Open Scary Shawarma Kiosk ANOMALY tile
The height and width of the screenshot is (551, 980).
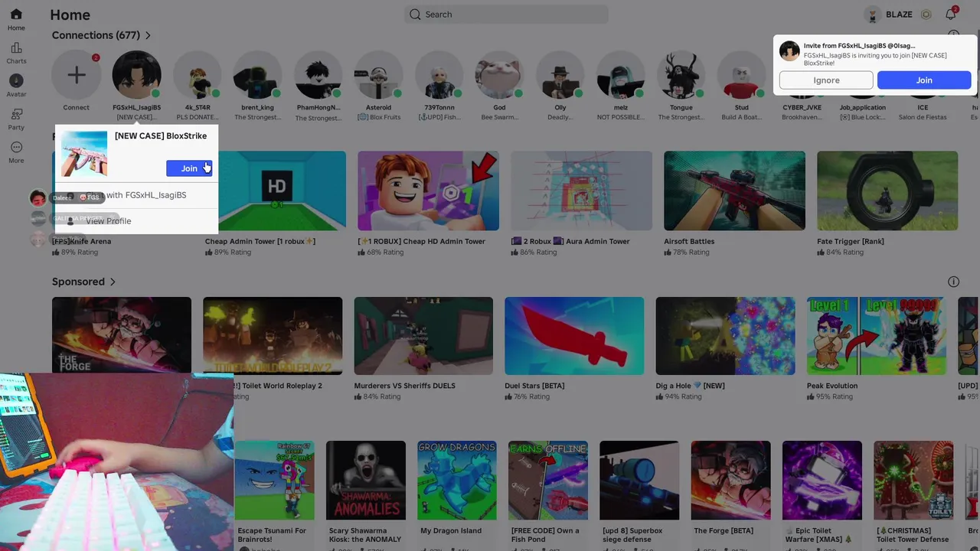click(x=366, y=481)
